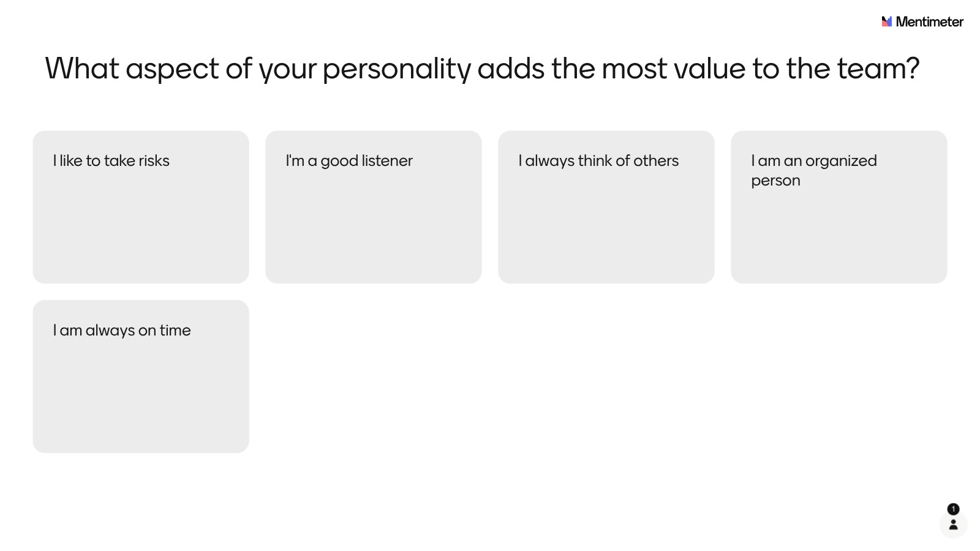The image size is (980, 551).
Task: Click the participants person icon
Action: coord(953,525)
